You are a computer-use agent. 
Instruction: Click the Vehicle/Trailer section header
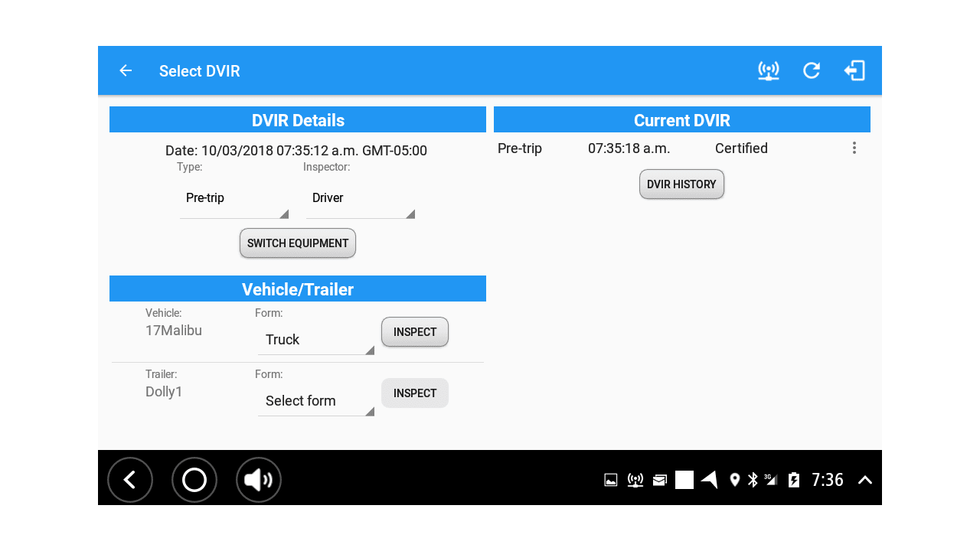[298, 289]
